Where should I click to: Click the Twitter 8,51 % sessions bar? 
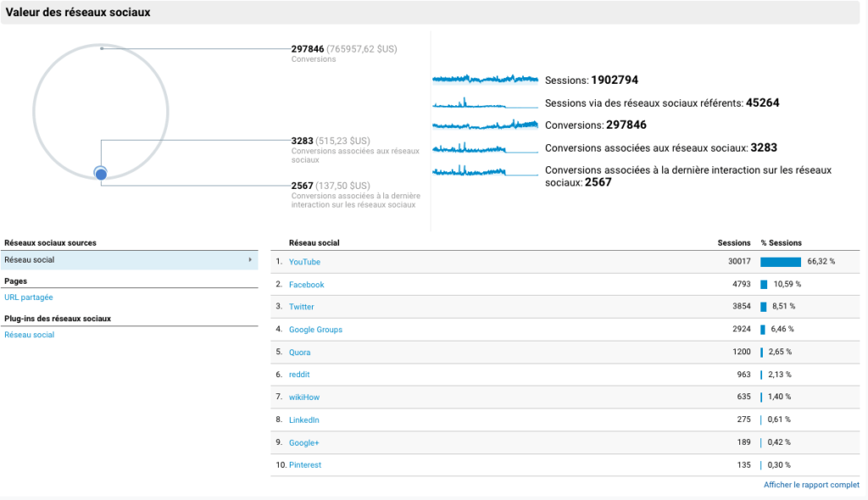[x=764, y=307]
